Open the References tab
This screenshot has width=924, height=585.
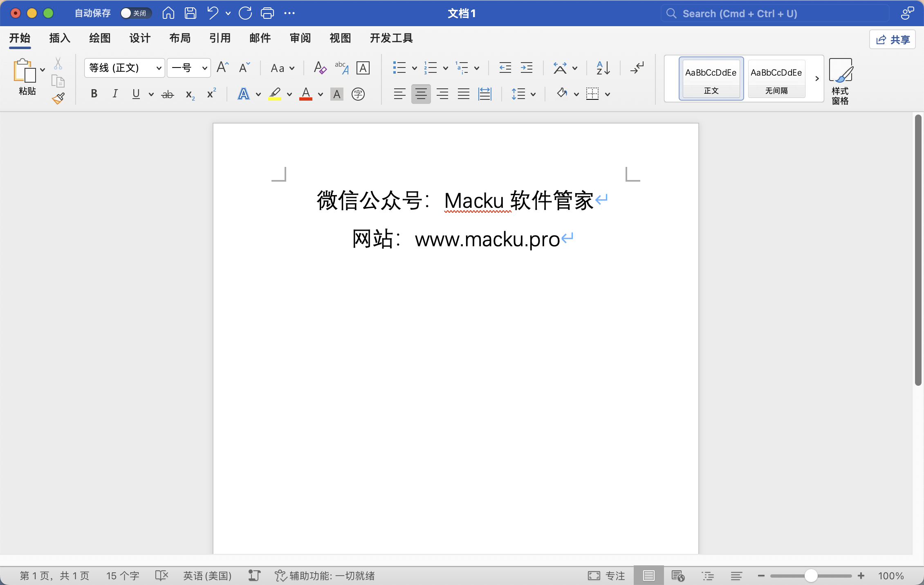pyautogui.click(x=220, y=38)
